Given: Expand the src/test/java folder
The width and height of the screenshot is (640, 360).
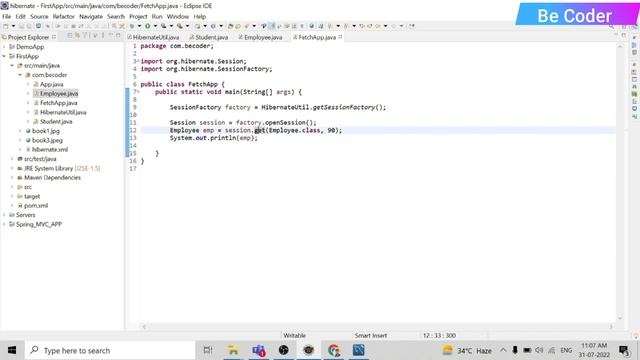Looking at the screenshot, I should point(12,159).
